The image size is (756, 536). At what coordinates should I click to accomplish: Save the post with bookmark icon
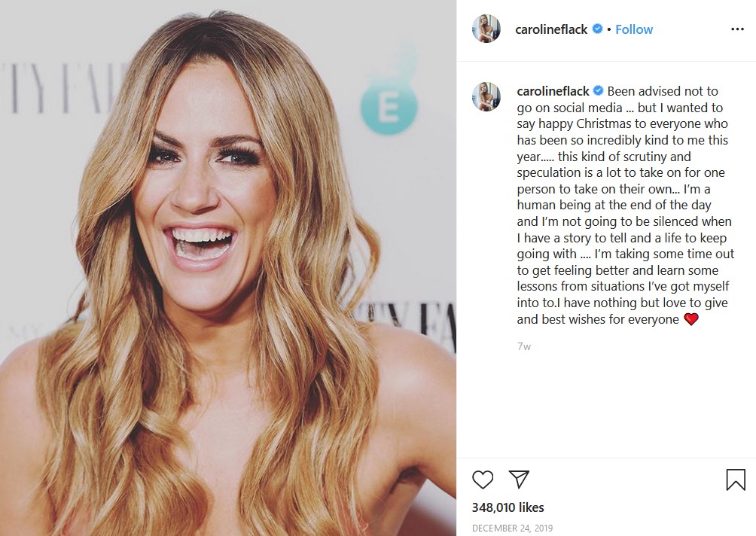pos(736,480)
